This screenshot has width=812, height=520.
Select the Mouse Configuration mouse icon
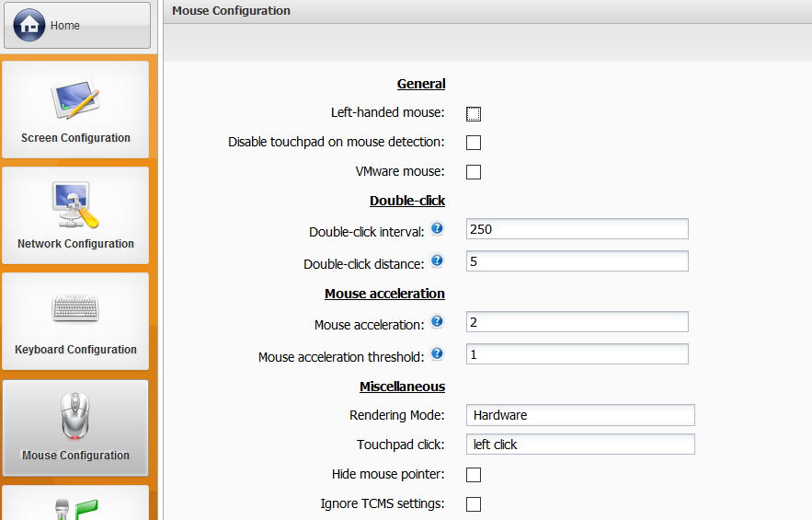75,416
